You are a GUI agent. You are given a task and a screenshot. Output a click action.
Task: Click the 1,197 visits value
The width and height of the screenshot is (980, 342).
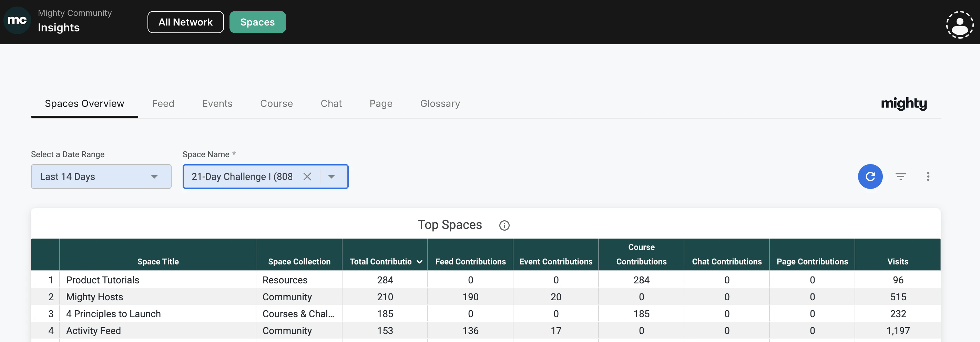pyautogui.click(x=898, y=331)
